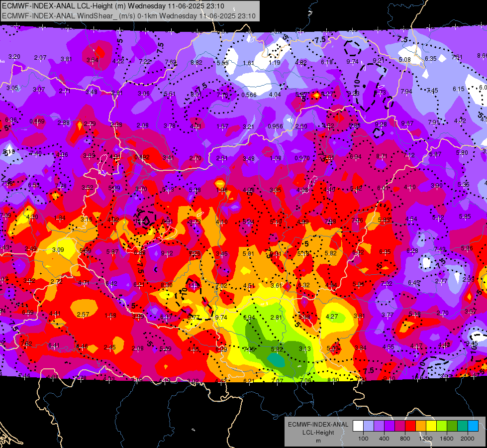This screenshot has height=448, width=487.
Task: Click the grid value 7.62
Action: (171, 62)
